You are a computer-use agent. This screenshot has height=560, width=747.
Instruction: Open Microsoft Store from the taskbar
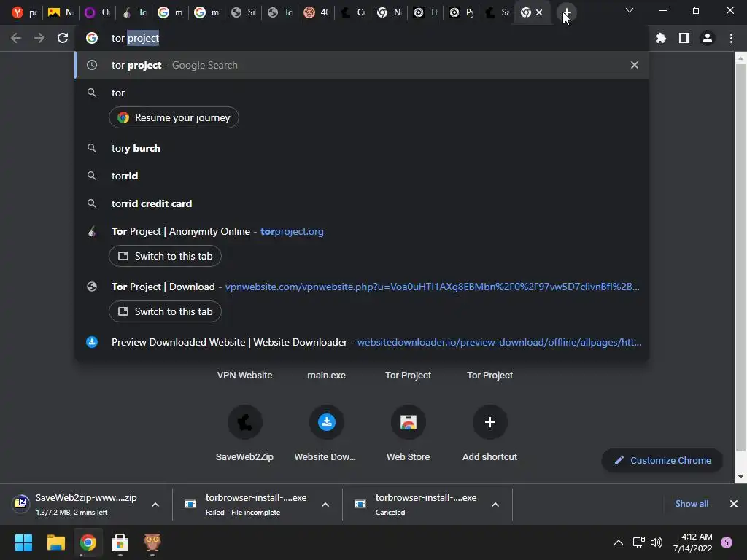(120, 542)
